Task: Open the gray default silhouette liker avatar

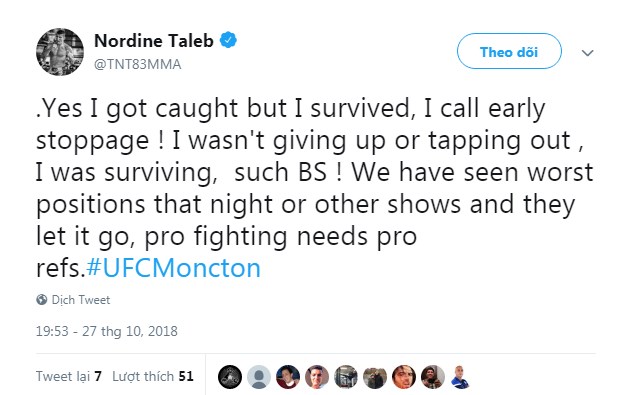Action: click(x=259, y=377)
